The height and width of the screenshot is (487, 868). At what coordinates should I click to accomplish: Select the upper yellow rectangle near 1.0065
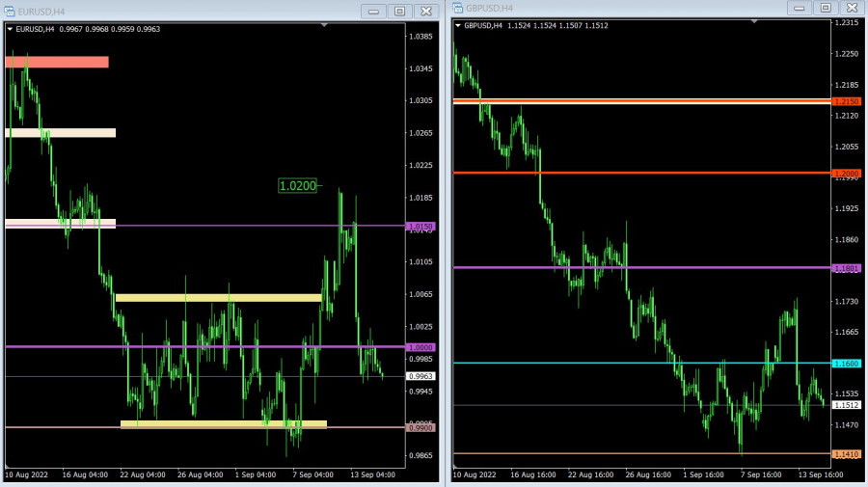pos(218,298)
